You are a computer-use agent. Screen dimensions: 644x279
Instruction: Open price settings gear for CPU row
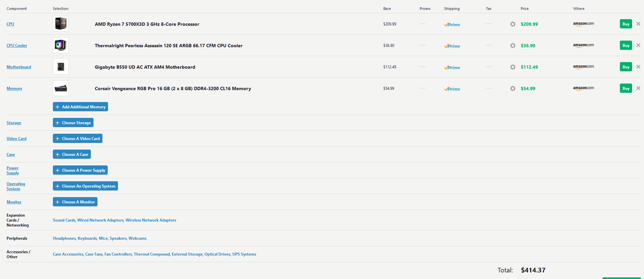pos(513,24)
